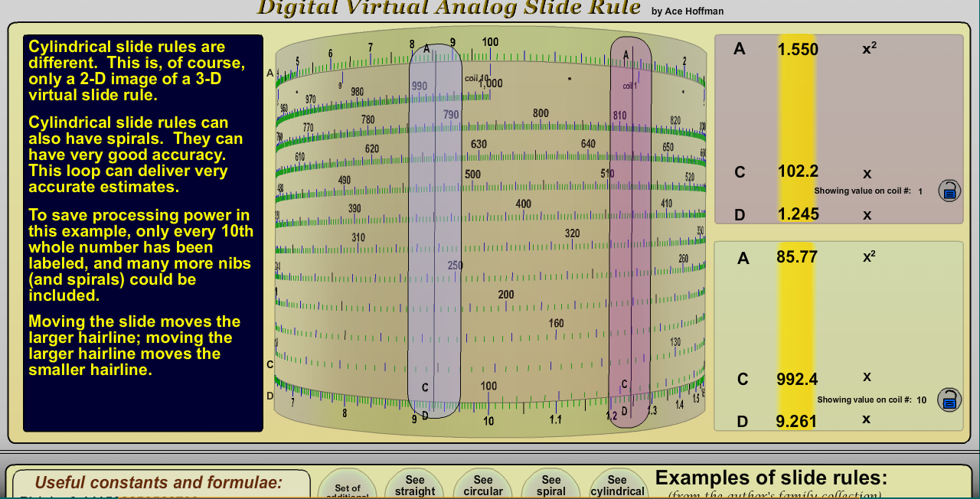Click the 1.1 mark on the D scale
This screenshot has width=980, height=499.
point(555,419)
